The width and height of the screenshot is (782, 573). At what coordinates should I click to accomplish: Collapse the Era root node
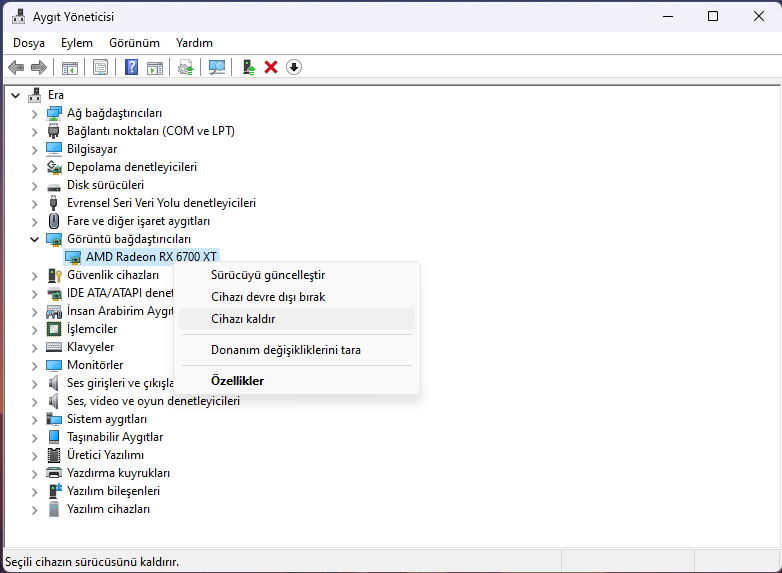(x=15, y=95)
